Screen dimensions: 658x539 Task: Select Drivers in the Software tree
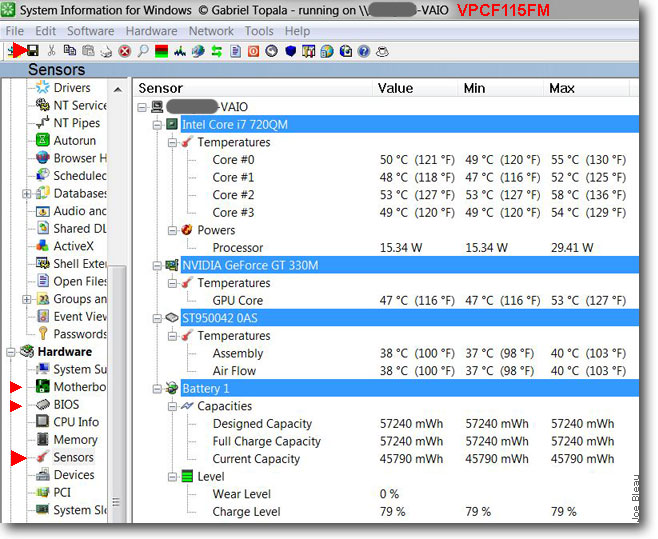pos(72,88)
